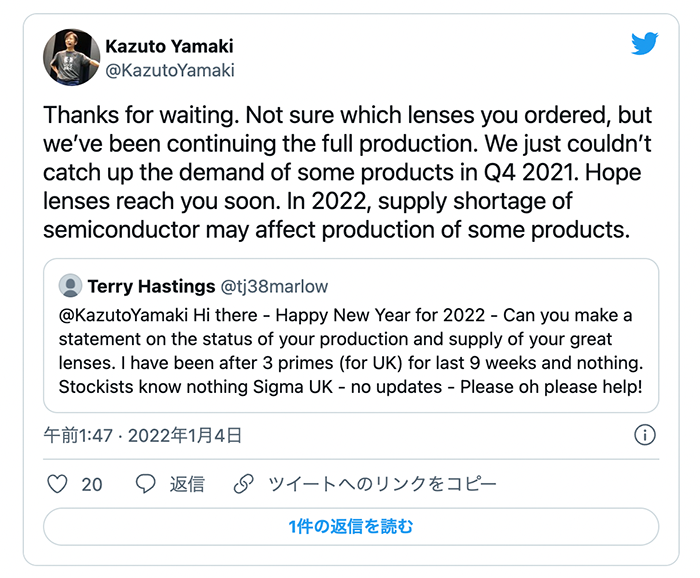The height and width of the screenshot is (578, 700).
Task: Open Terry Hastings display name in quote
Action: (x=151, y=287)
